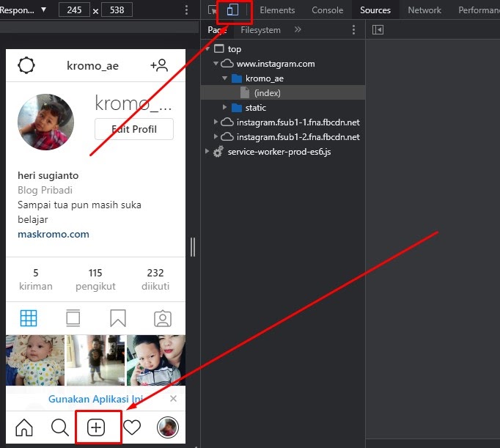The image size is (500, 448).
Task: Select the grid posts view icon
Action: [29, 318]
